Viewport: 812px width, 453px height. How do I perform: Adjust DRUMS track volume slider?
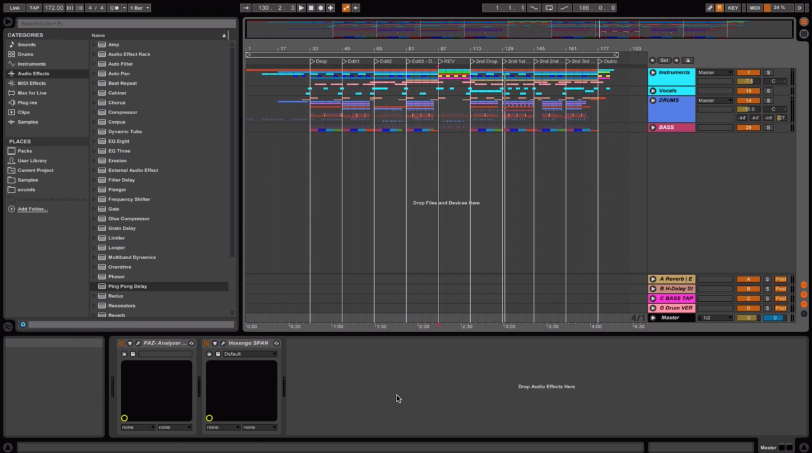tap(748, 109)
